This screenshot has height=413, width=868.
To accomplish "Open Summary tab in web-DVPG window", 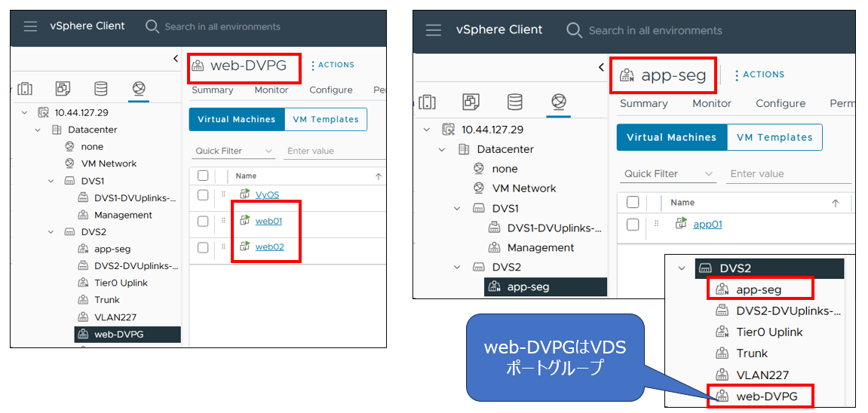I will point(212,90).
